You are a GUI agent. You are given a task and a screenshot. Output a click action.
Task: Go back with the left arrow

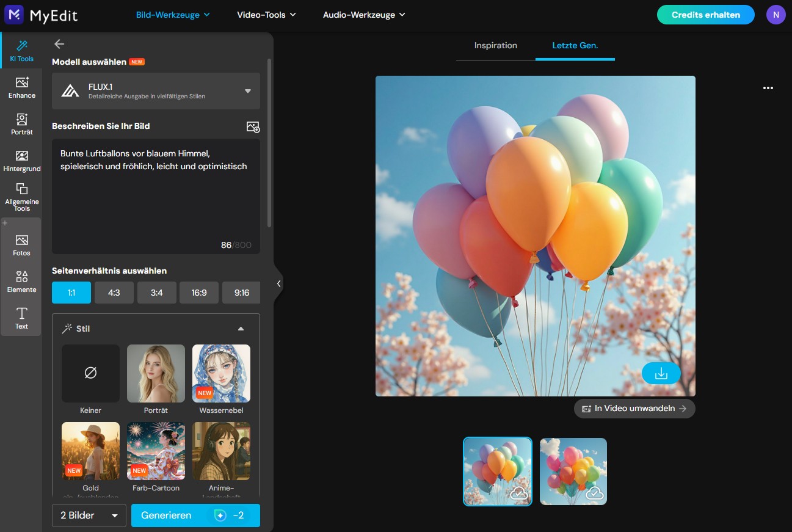click(x=59, y=44)
